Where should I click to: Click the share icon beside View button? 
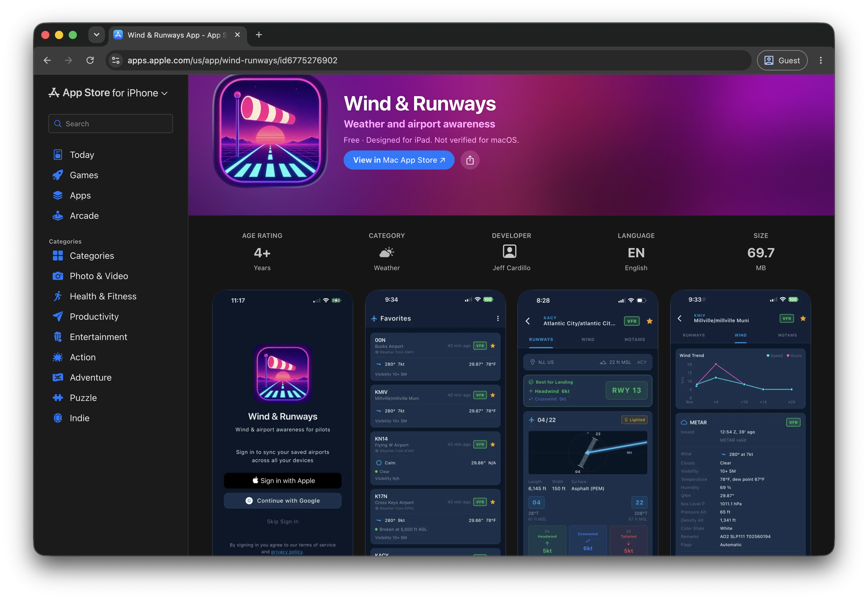click(469, 160)
